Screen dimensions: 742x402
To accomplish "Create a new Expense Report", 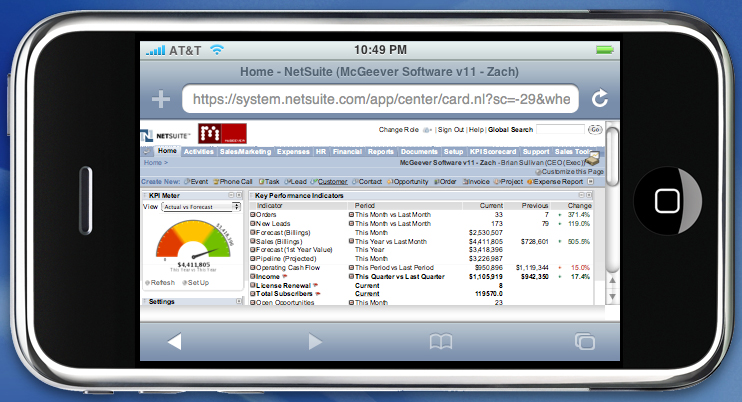I will (555, 182).
